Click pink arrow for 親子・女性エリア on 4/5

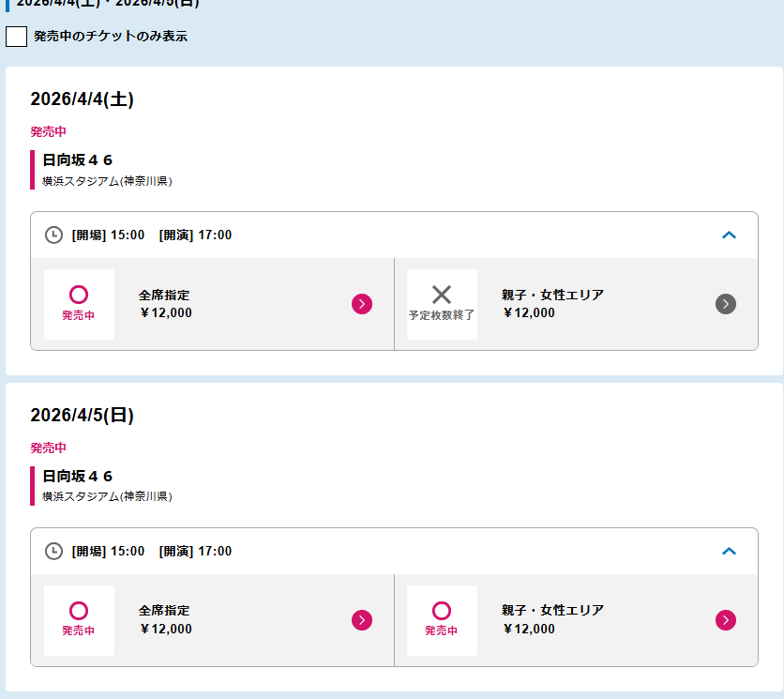point(725,619)
